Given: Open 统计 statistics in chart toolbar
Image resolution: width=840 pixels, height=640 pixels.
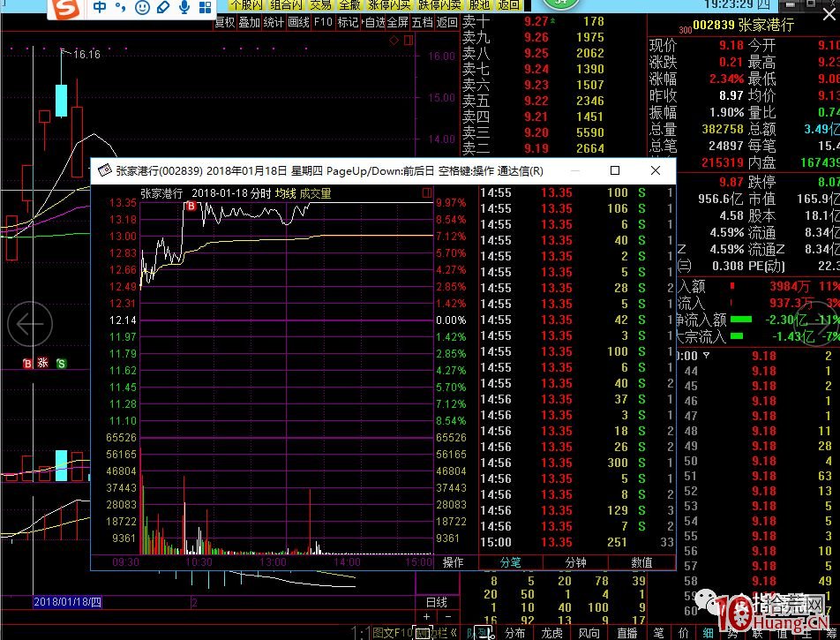Looking at the screenshot, I should click(274, 23).
